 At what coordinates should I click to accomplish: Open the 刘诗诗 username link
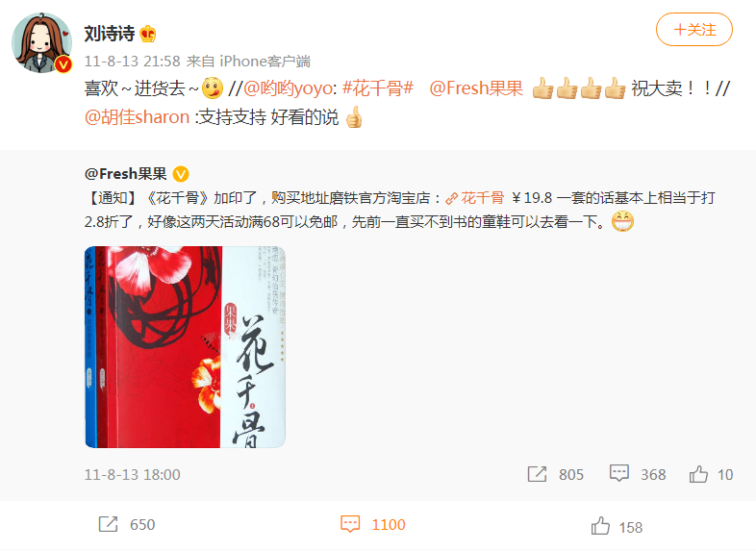[110, 34]
